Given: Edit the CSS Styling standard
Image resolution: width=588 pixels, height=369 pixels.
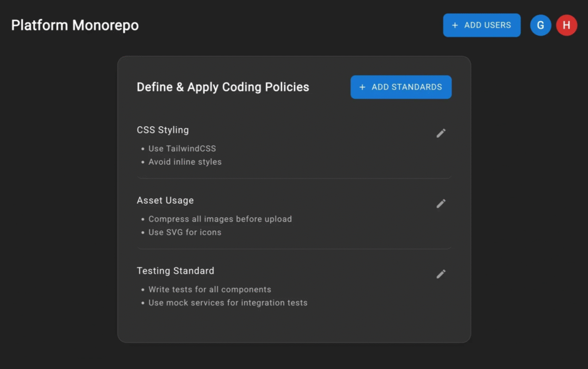Looking at the screenshot, I should [440, 133].
